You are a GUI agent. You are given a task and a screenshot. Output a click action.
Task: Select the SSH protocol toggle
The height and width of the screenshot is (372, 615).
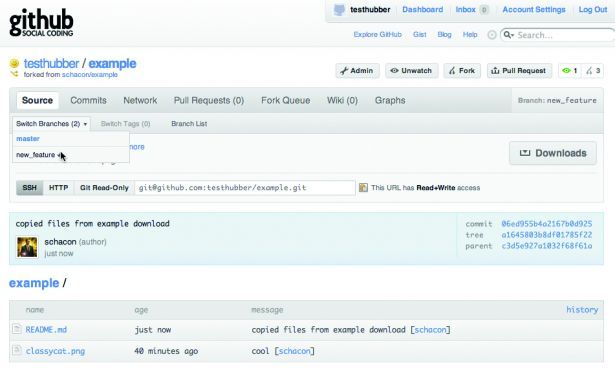coord(29,188)
